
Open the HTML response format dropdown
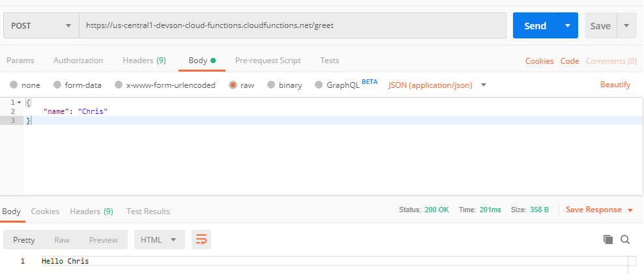159,240
